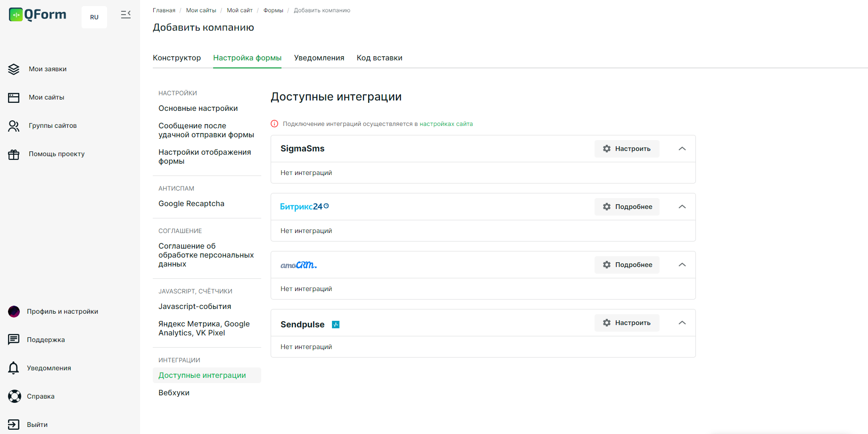868x434 pixels.
Task: Open Справка in sidebar
Action: coord(41,396)
